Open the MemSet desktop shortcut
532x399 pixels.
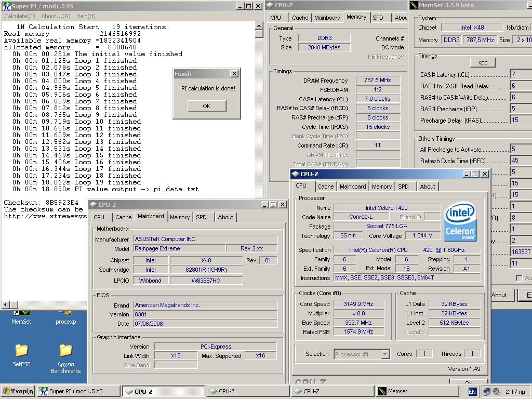[21, 318]
